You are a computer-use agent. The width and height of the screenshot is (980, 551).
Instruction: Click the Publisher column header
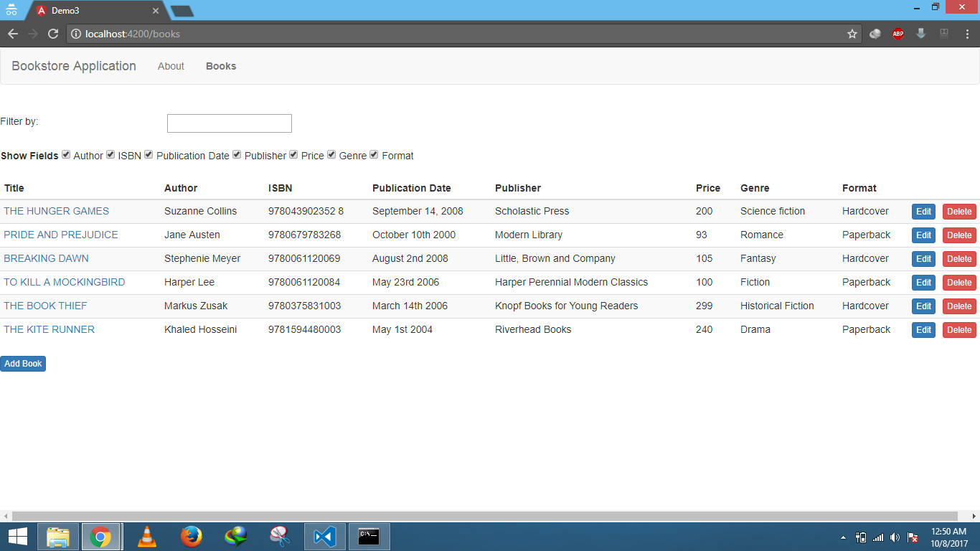click(x=518, y=188)
